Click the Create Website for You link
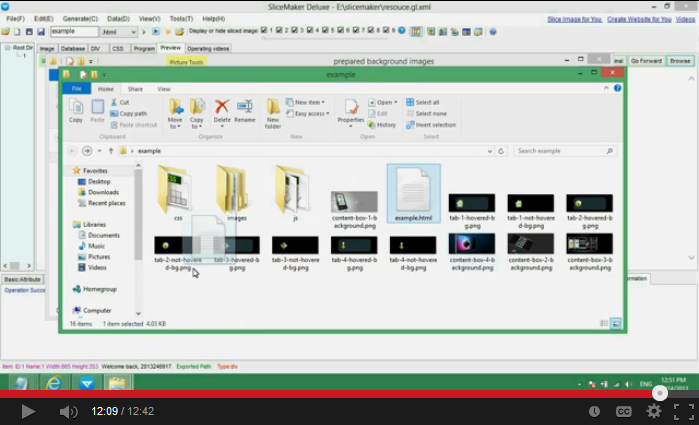 [x=639, y=19]
